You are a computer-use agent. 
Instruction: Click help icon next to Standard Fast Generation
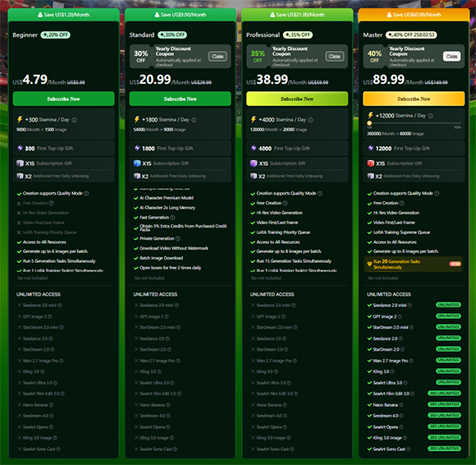(x=172, y=218)
